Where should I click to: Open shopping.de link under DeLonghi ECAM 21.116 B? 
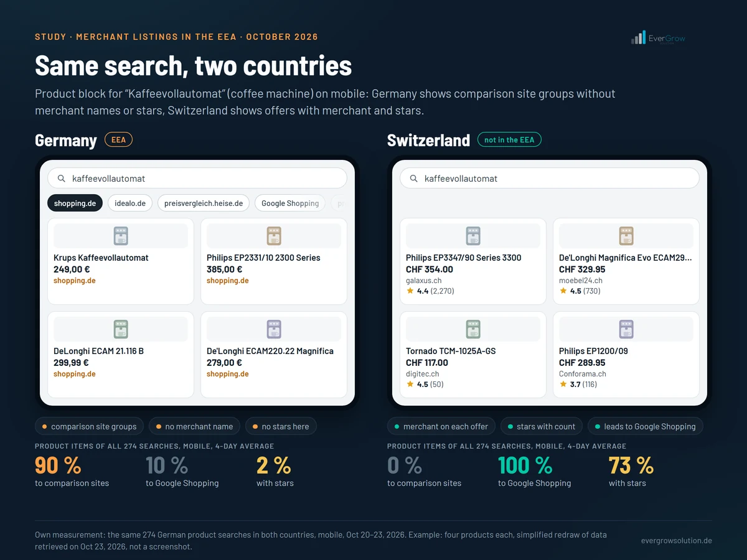75,374
